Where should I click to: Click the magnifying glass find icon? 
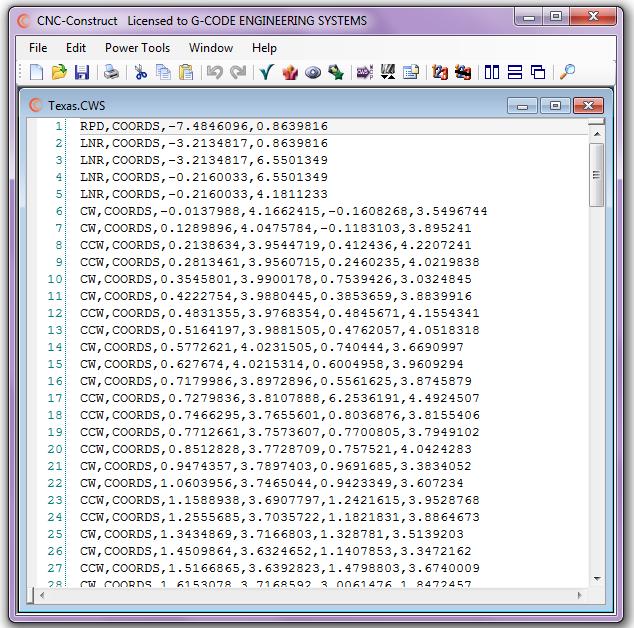(567, 72)
